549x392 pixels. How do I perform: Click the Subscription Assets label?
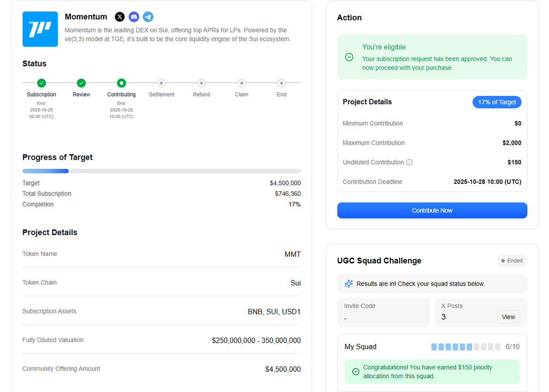pyautogui.click(x=49, y=311)
